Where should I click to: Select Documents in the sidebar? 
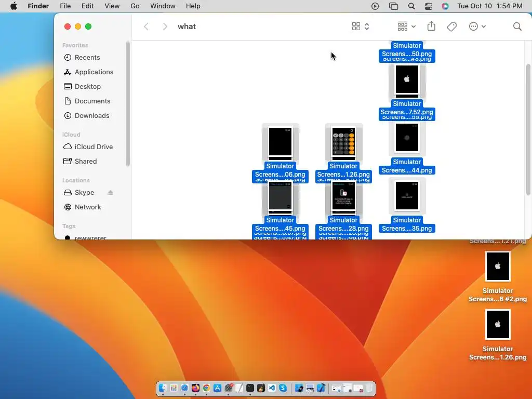coord(92,101)
